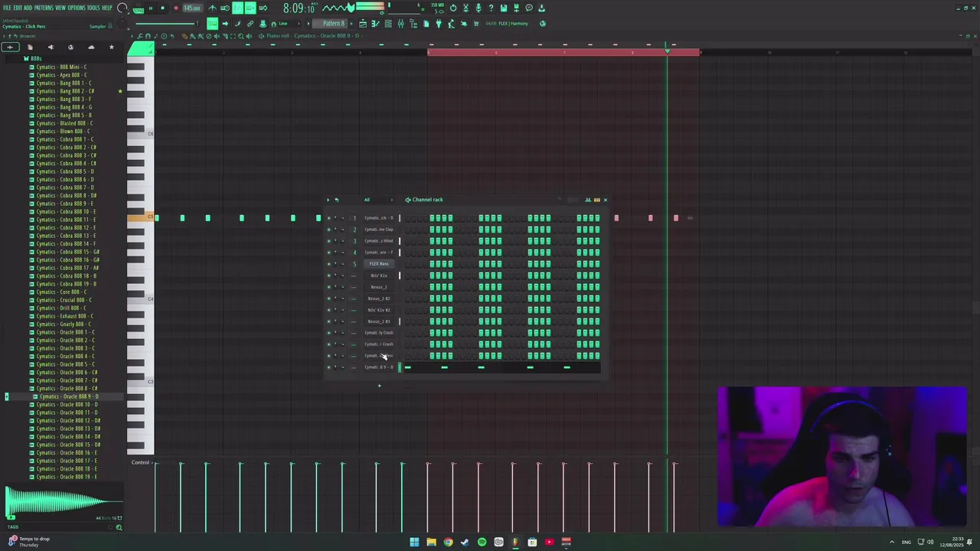Open the ADD menu
This screenshot has height=551, width=980.
28,8
